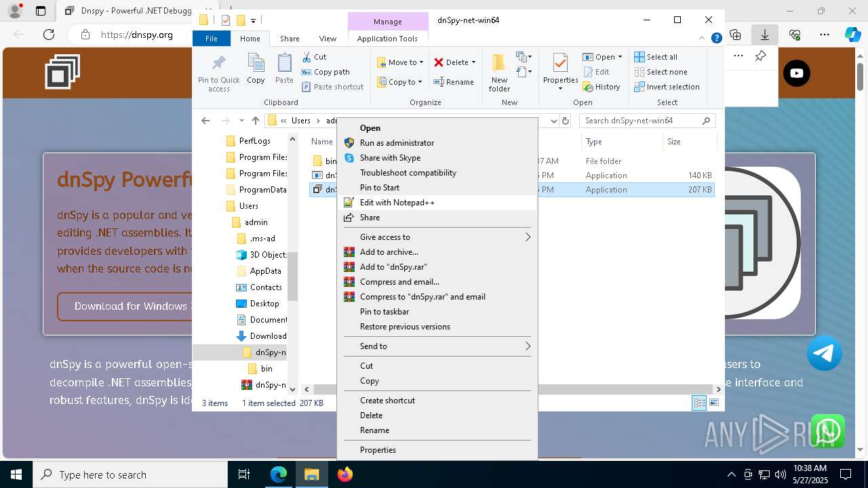This screenshot has width=868, height=488.
Task: Click the horizontal scrollbar right arrow
Action: click(x=719, y=389)
